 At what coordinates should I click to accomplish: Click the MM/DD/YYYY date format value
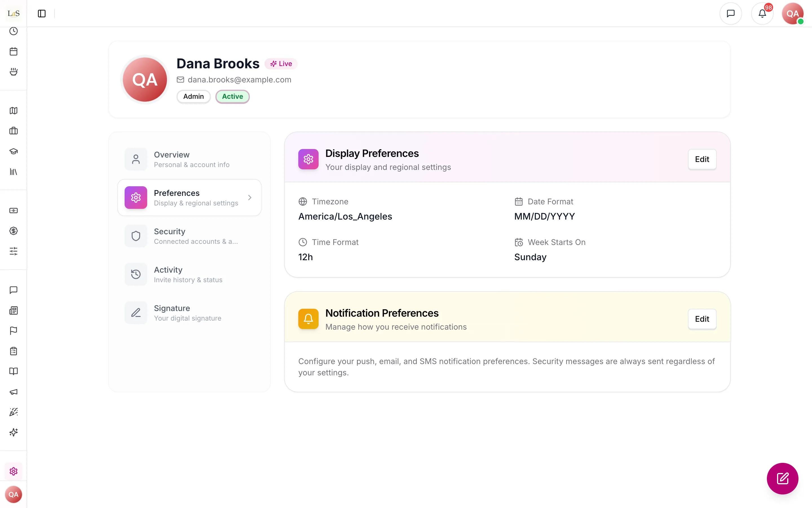pos(544,216)
